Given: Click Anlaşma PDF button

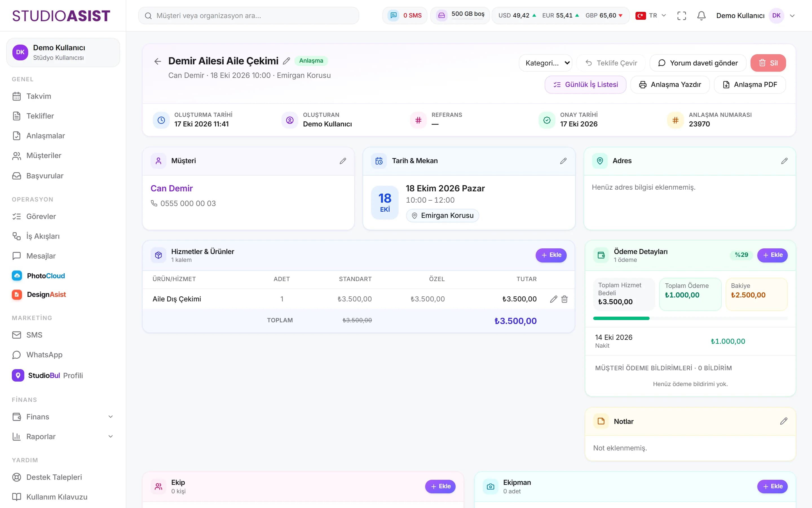Looking at the screenshot, I should (750, 84).
